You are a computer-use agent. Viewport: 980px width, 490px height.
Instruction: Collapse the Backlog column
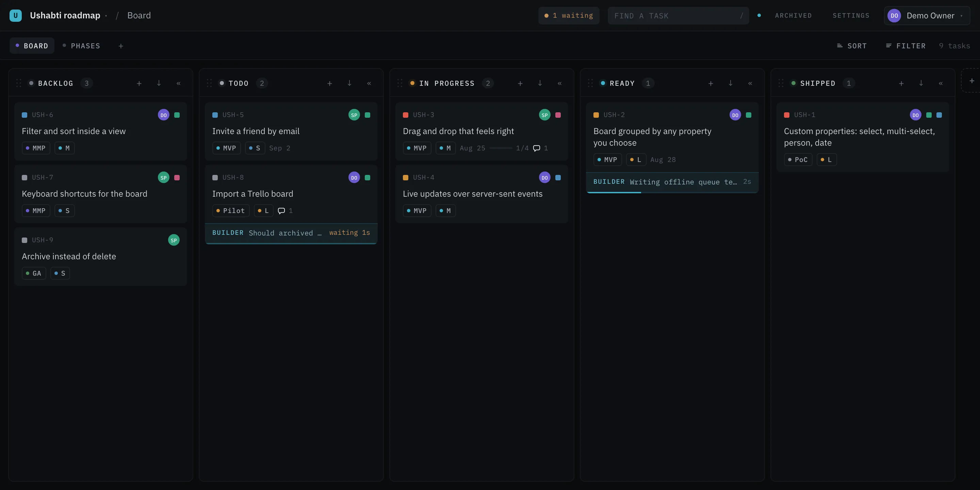179,83
